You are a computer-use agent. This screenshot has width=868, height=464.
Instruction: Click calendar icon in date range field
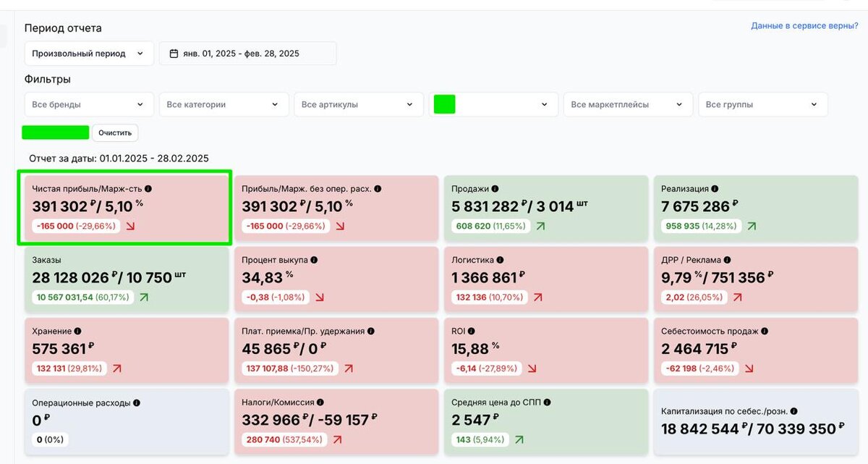(x=174, y=54)
